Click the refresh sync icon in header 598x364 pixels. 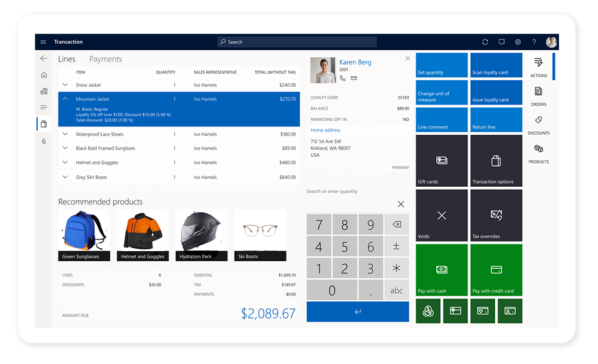(x=485, y=42)
